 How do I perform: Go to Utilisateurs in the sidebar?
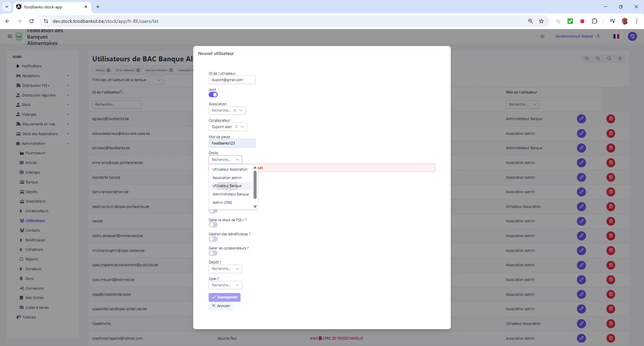[x=36, y=220]
